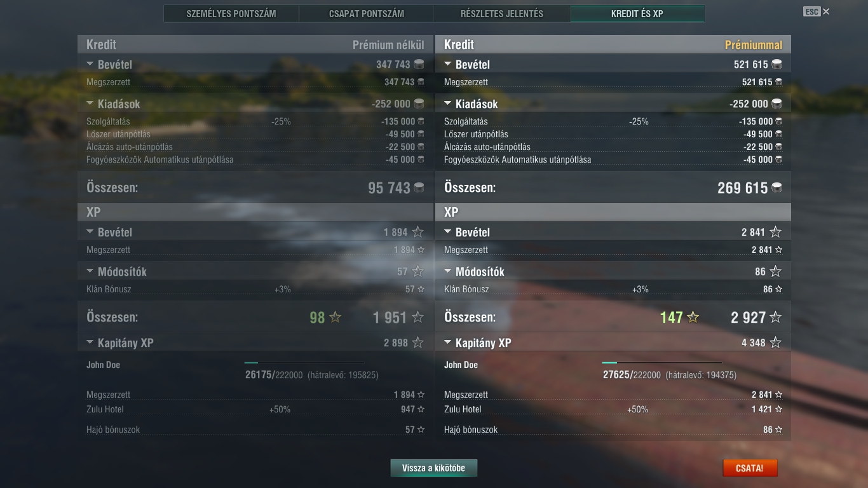The width and height of the screenshot is (868, 488).
Task: Switch to the Személyes Pontszám tab
Action: click(231, 13)
